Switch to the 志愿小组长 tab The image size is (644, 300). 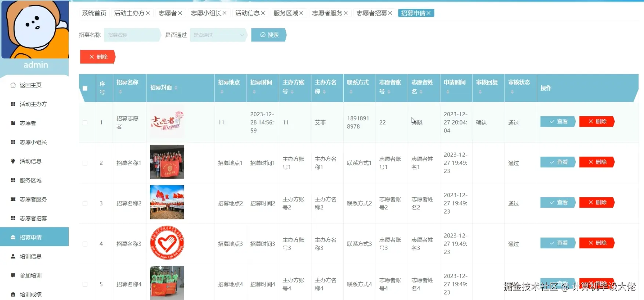click(206, 13)
